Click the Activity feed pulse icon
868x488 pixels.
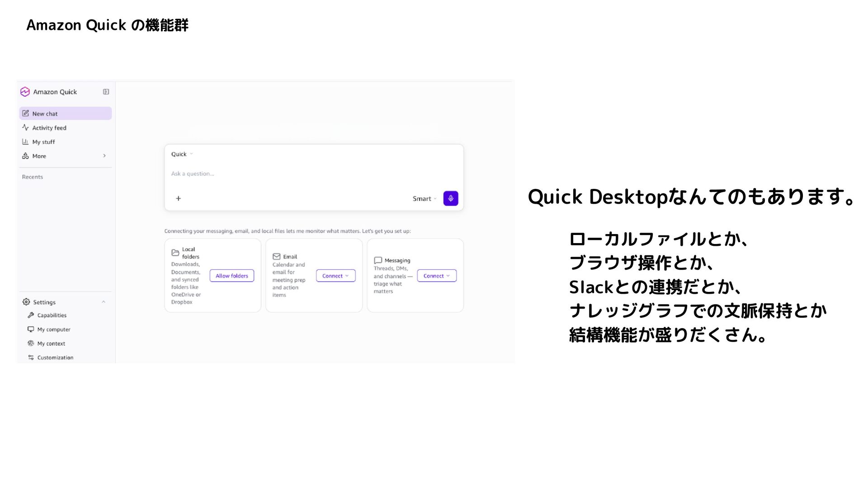pos(26,127)
